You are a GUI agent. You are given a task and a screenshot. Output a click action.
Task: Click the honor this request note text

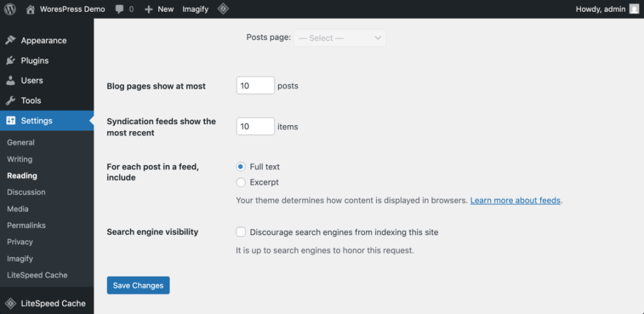click(x=325, y=250)
